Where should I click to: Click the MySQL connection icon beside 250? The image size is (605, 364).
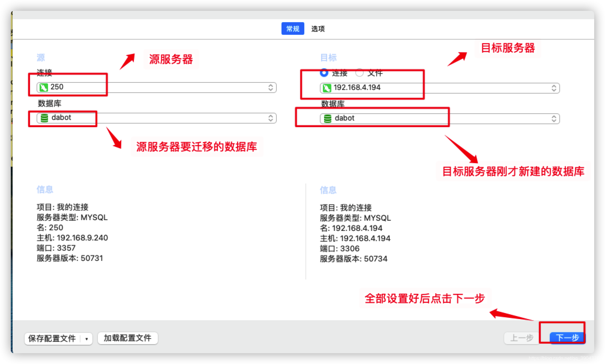pos(44,87)
